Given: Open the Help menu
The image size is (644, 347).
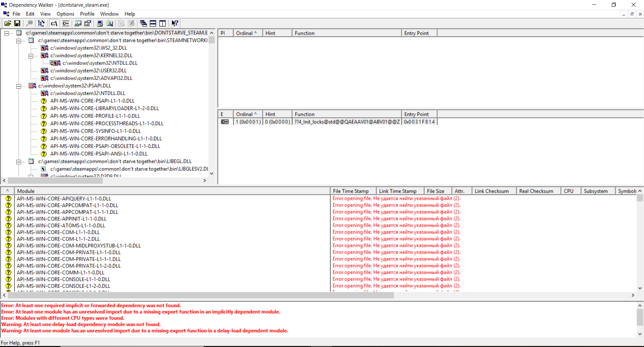Looking at the screenshot, I should tap(130, 14).
